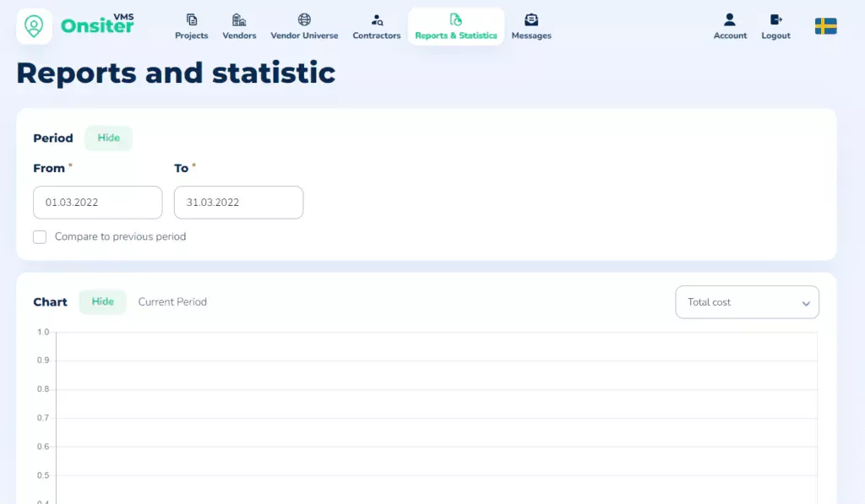The height and width of the screenshot is (504, 865).
Task: Click the Logout door icon
Action: (775, 20)
